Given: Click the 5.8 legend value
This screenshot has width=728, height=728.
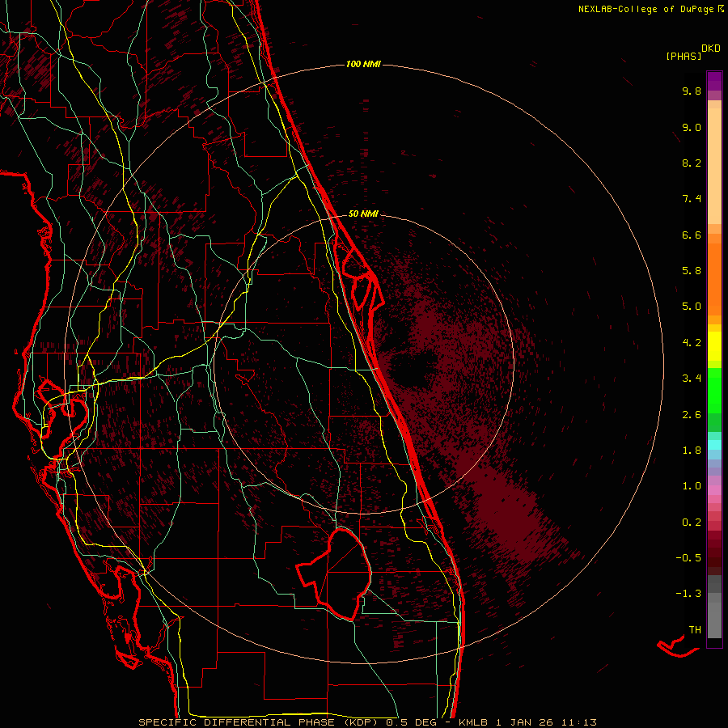Looking at the screenshot, I should (692, 271).
